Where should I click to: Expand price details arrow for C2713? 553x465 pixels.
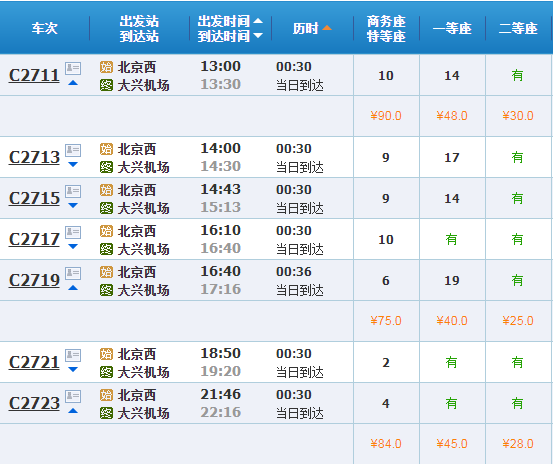[73, 164]
